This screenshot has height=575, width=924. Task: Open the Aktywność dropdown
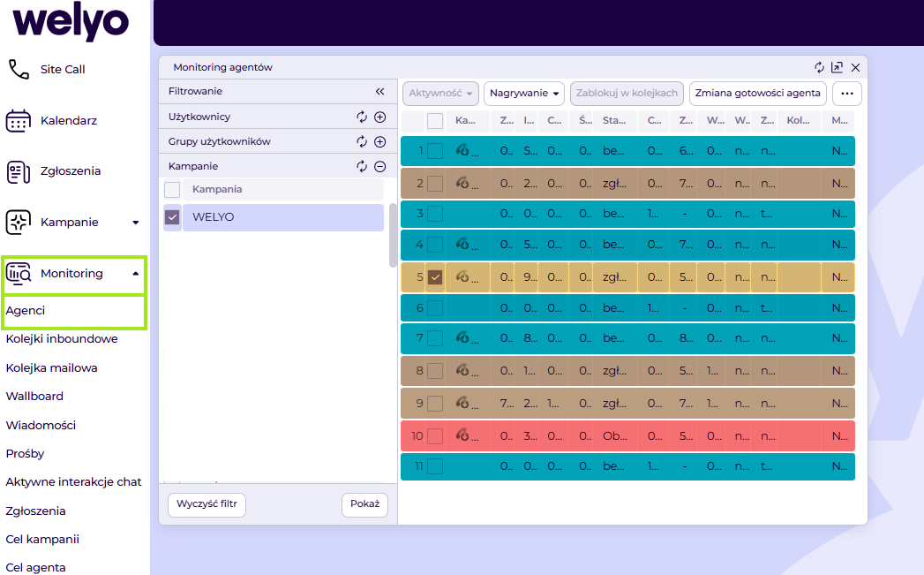pos(440,93)
